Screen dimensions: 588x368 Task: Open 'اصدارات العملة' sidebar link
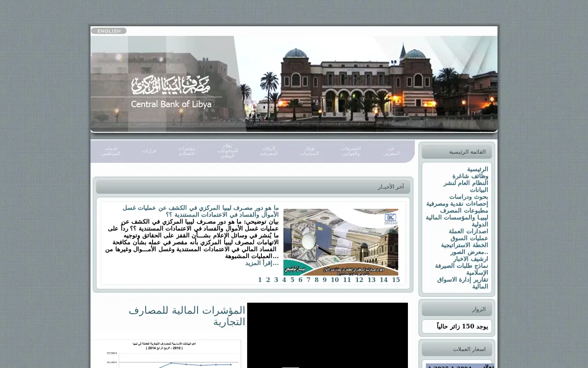pos(469,231)
